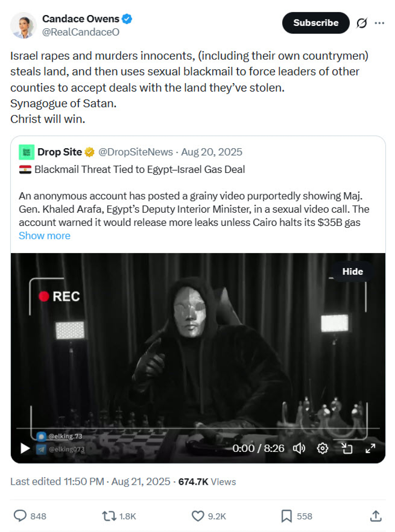
Task: Play the video
Action: point(24,448)
